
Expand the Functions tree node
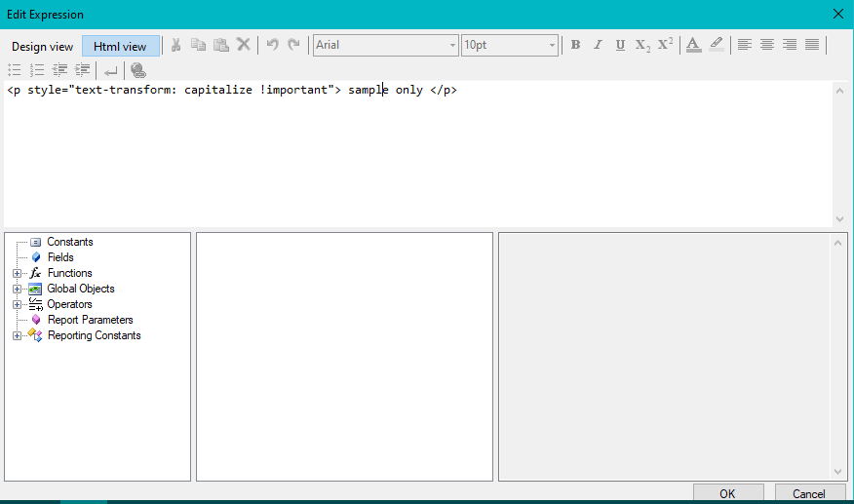17,274
